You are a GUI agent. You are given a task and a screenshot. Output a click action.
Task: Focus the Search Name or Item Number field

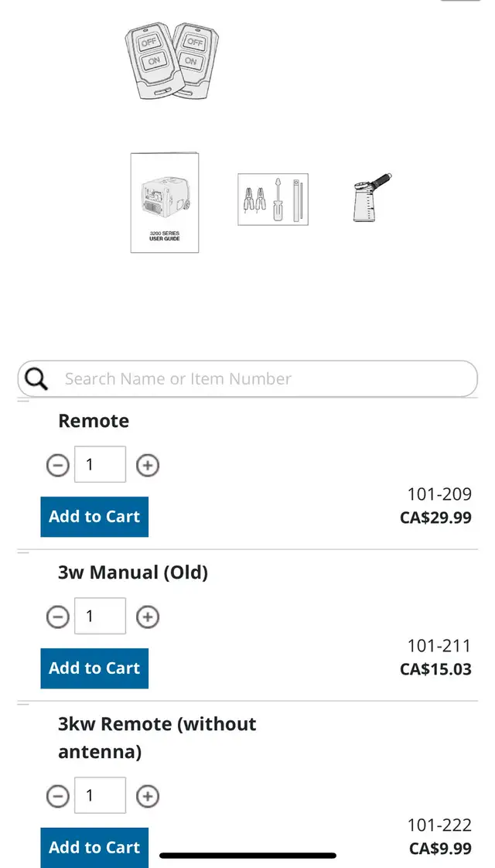click(247, 379)
